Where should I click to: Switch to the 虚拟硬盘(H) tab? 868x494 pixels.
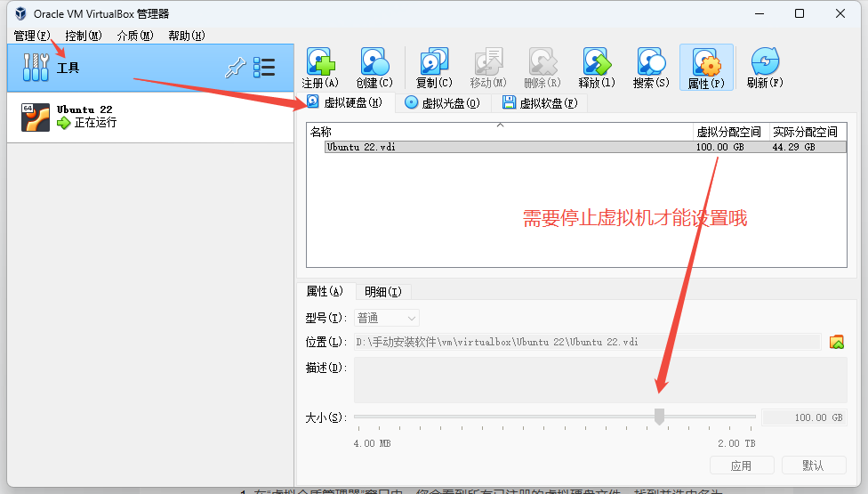(x=345, y=102)
